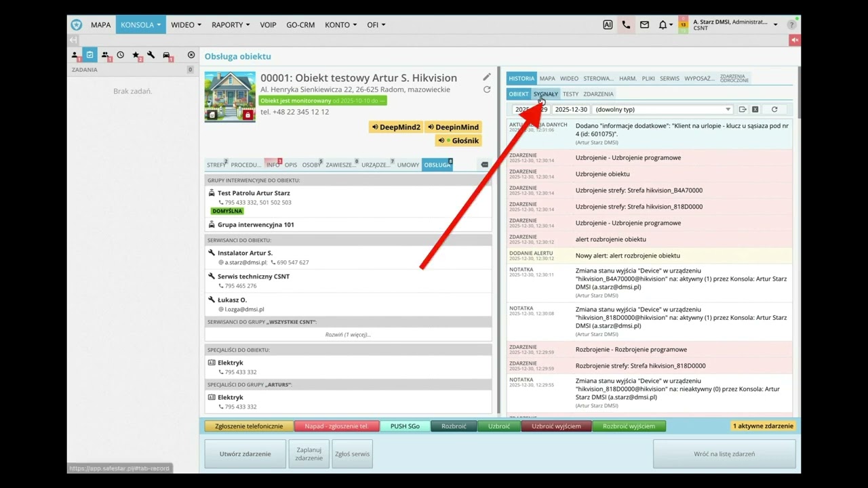Image resolution: width=868 pixels, height=488 pixels.
Task: Open the AI assistant icon
Action: coord(608,24)
